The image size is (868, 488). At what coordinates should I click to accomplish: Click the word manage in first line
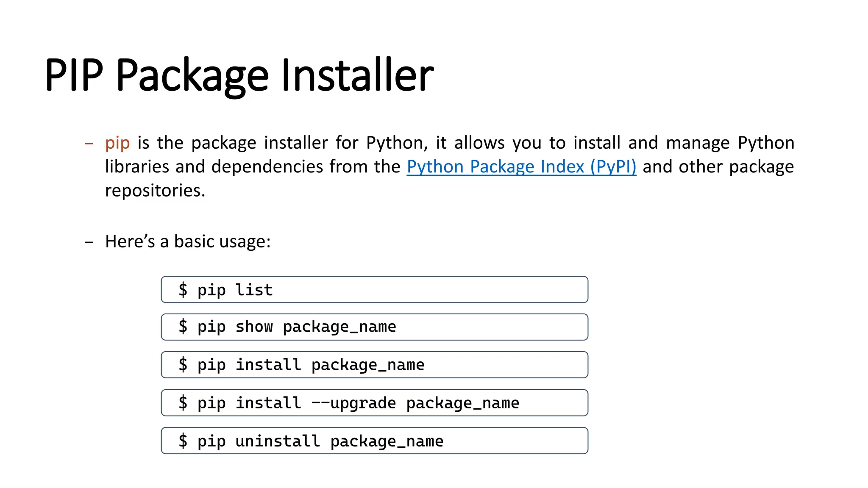[x=698, y=143]
